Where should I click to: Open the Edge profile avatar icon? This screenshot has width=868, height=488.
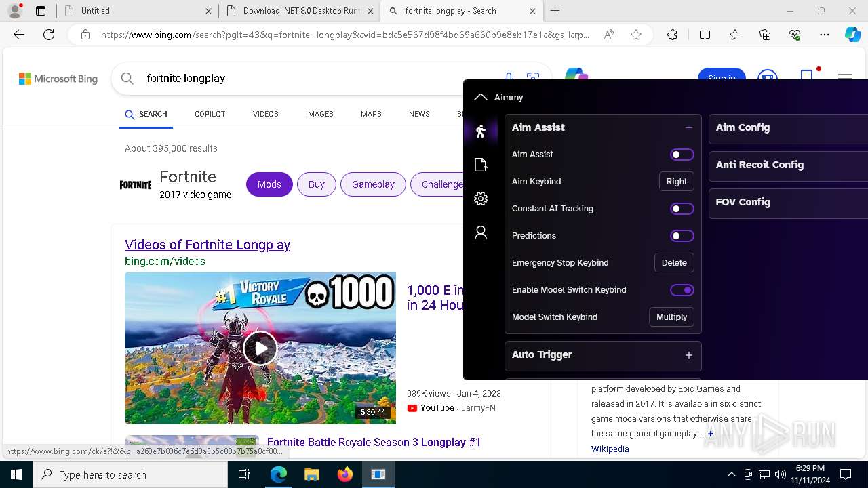click(x=15, y=11)
